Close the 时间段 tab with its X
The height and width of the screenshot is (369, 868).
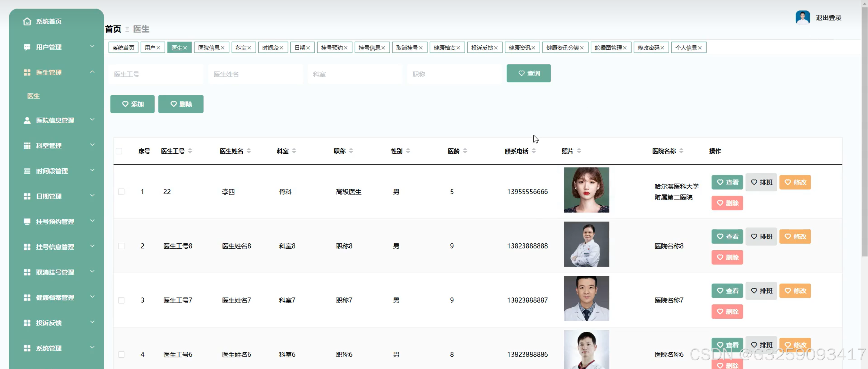[281, 48]
